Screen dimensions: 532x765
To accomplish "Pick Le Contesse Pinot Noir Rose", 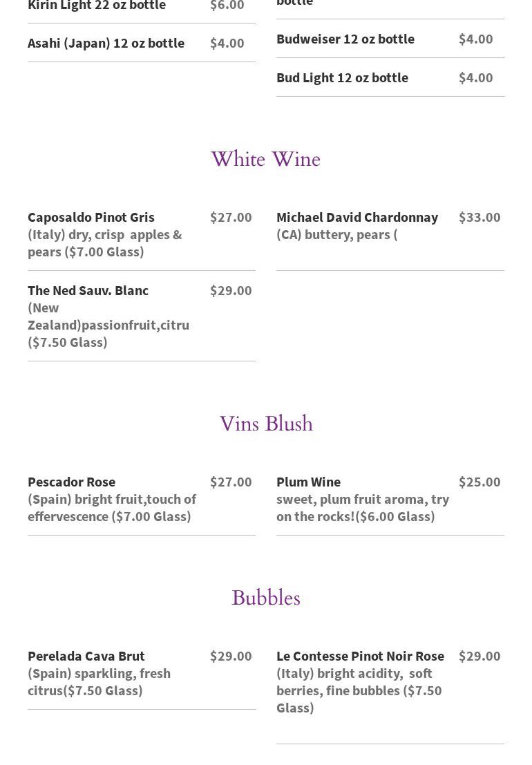I will [x=360, y=656].
